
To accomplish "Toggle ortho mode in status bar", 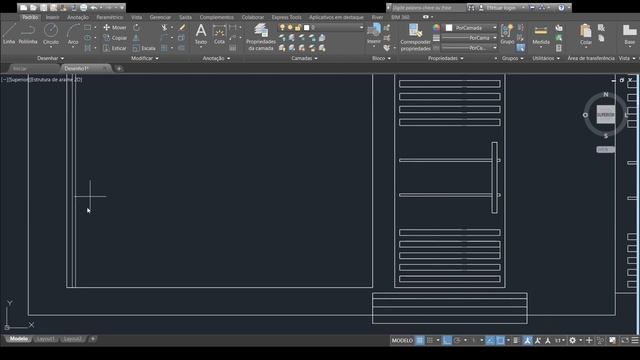I will click(x=447, y=340).
